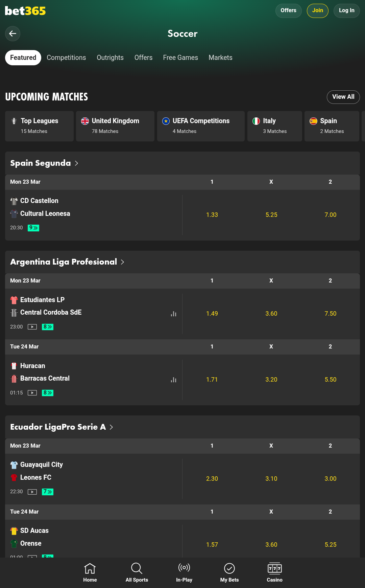
Task: Open the Home icon in bottom bar
Action: 90,572
